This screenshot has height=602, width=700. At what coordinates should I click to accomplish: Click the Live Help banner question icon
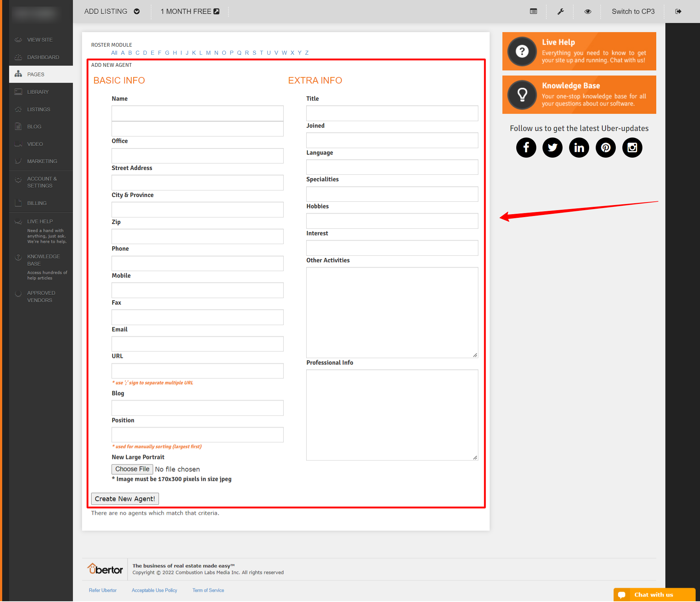coord(522,51)
